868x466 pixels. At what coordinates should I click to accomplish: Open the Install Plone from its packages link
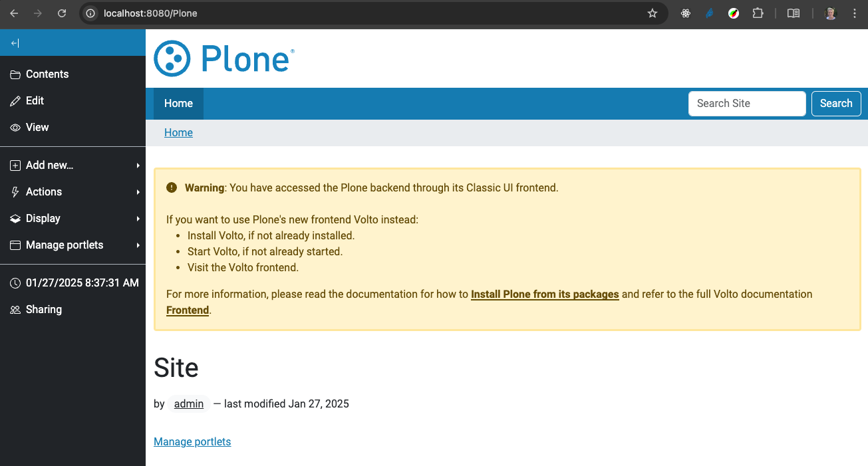coord(545,294)
